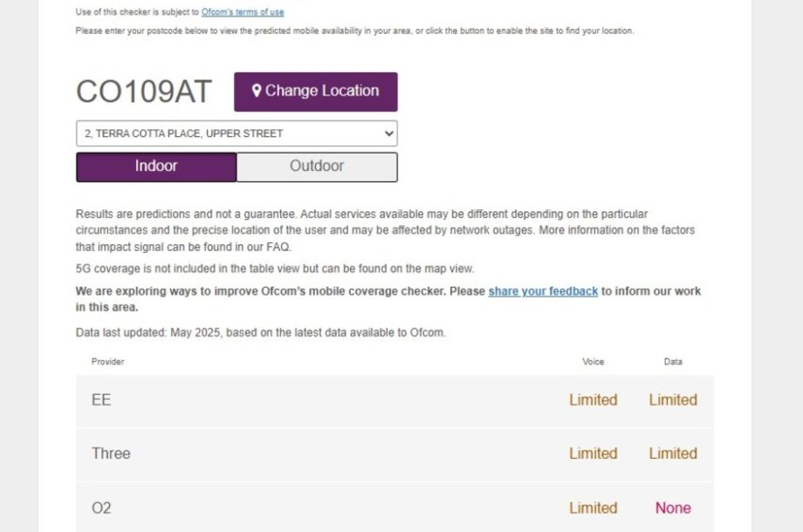Image resolution: width=803 pixels, height=532 pixels.
Task: Click the O2 provider row
Action: click(395, 508)
